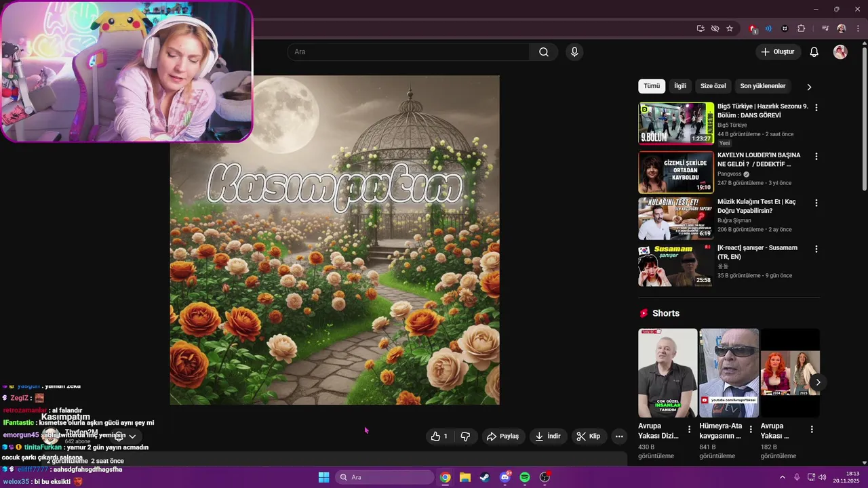Viewport: 868px width, 488px height.
Task: Open Chrome media controls icon
Action: 825,28
